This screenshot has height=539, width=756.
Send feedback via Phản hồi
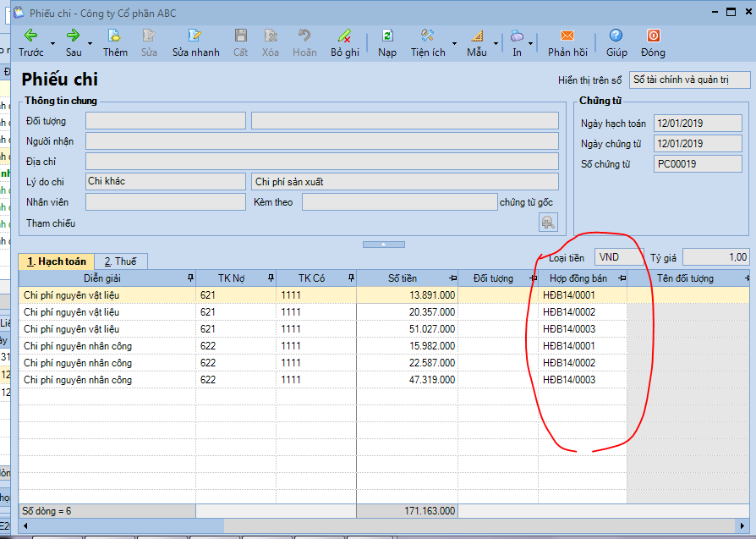[x=567, y=43]
